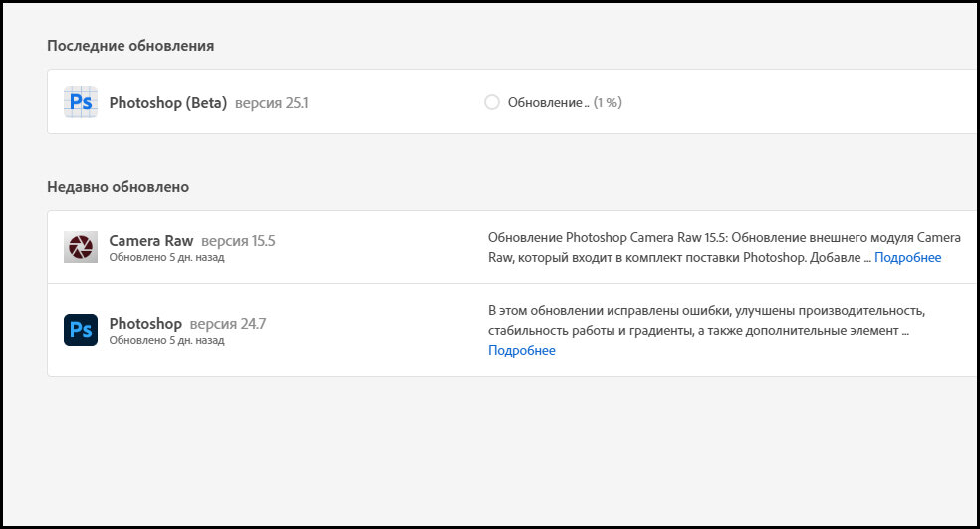Click the Photoshop name in the recently updated list
Viewport: 980px width, 529px height.
coord(145,323)
